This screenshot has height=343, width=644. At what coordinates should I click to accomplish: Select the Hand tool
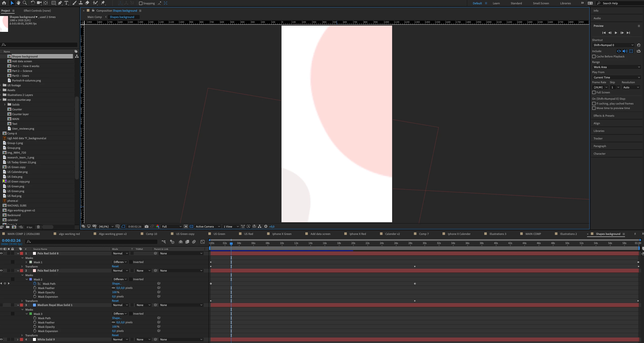(18, 3)
